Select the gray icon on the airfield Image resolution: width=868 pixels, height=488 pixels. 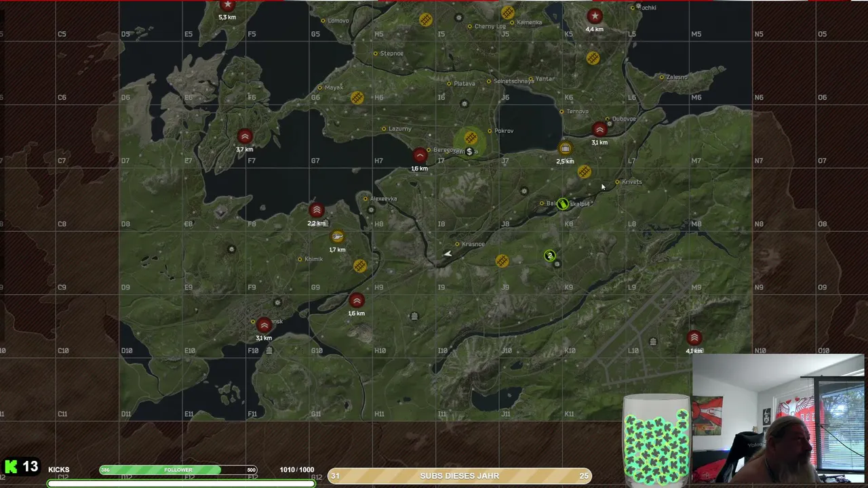[x=653, y=342]
